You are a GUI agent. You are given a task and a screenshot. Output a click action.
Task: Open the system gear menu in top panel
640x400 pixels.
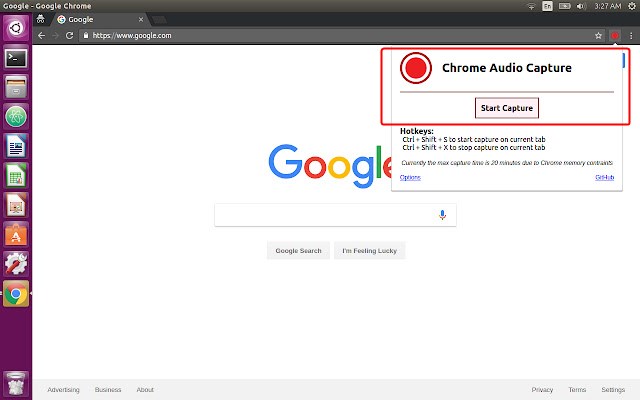tap(632, 6)
